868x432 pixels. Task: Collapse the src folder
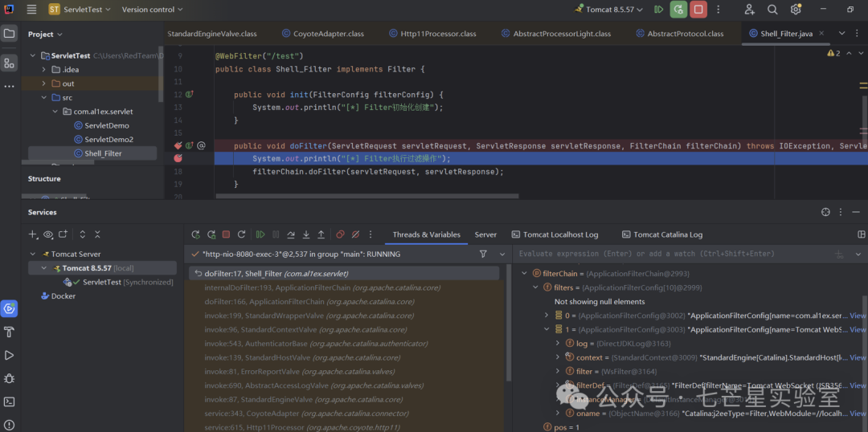pyautogui.click(x=43, y=97)
